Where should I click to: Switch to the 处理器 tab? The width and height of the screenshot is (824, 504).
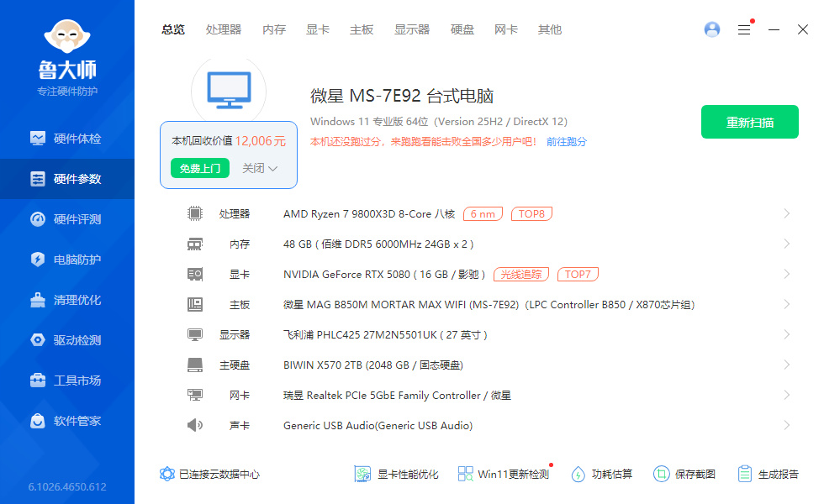click(x=224, y=30)
